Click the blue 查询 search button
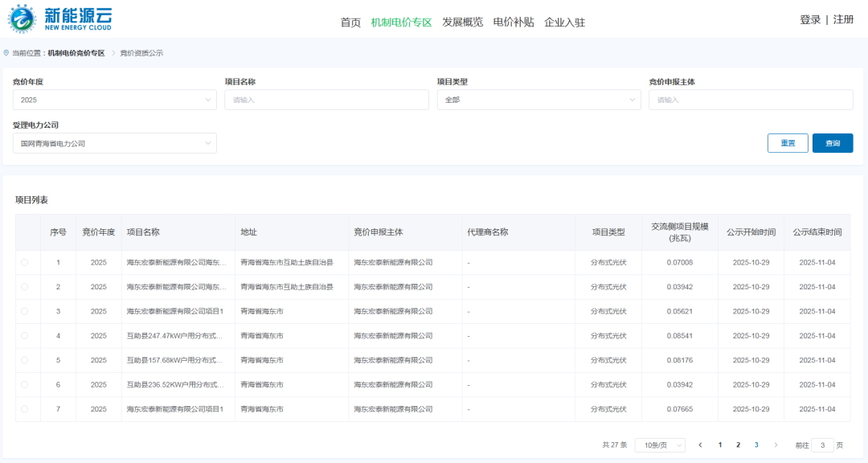The width and height of the screenshot is (868, 463). pos(833,142)
